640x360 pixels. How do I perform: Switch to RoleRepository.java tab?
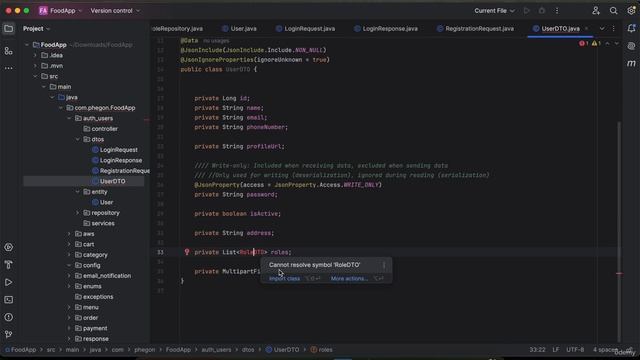click(x=178, y=29)
